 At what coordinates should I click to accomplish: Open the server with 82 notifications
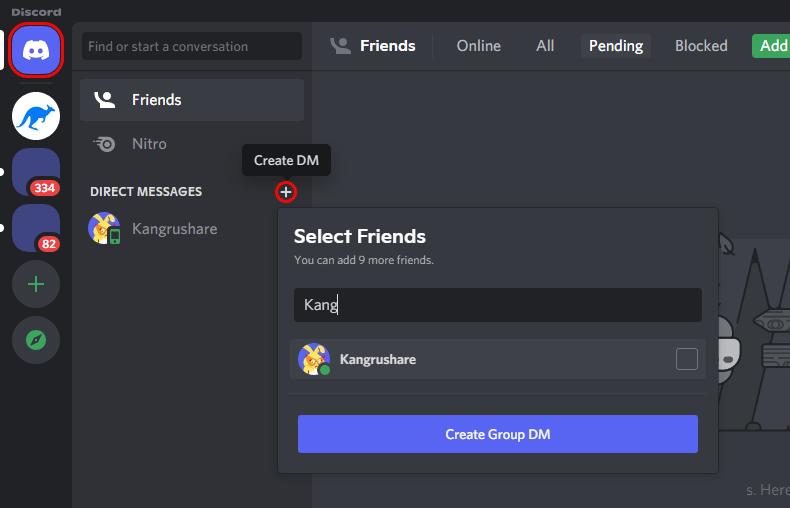[x=36, y=228]
